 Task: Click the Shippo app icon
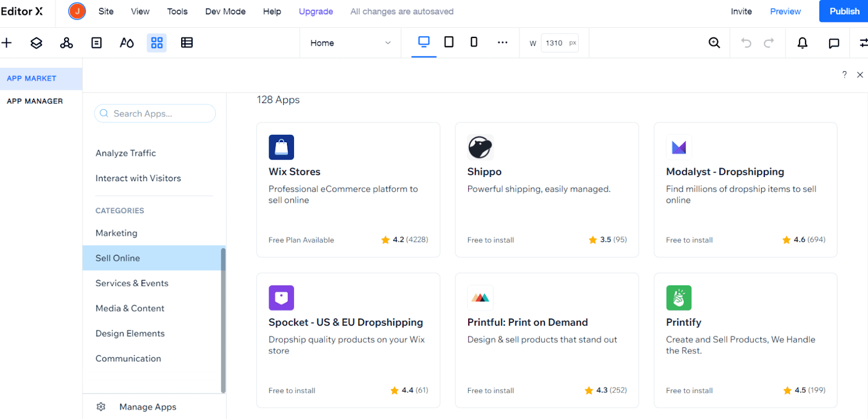point(480,147)
